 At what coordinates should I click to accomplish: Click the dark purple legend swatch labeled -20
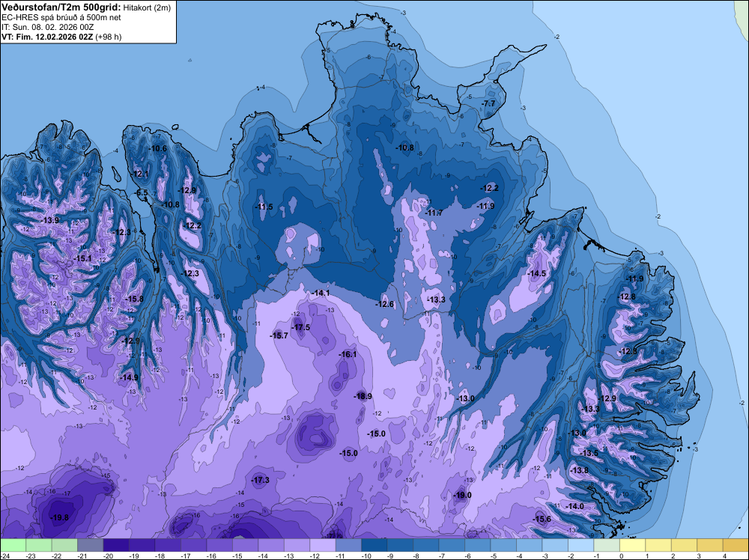(116, 545)
